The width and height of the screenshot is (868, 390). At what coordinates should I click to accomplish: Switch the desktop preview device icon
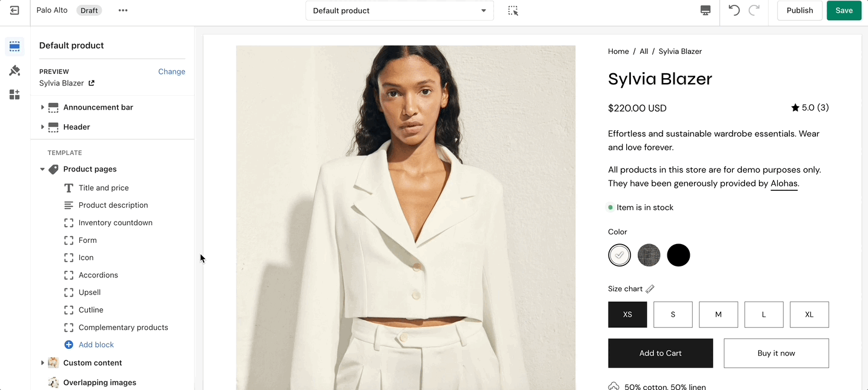706,10
